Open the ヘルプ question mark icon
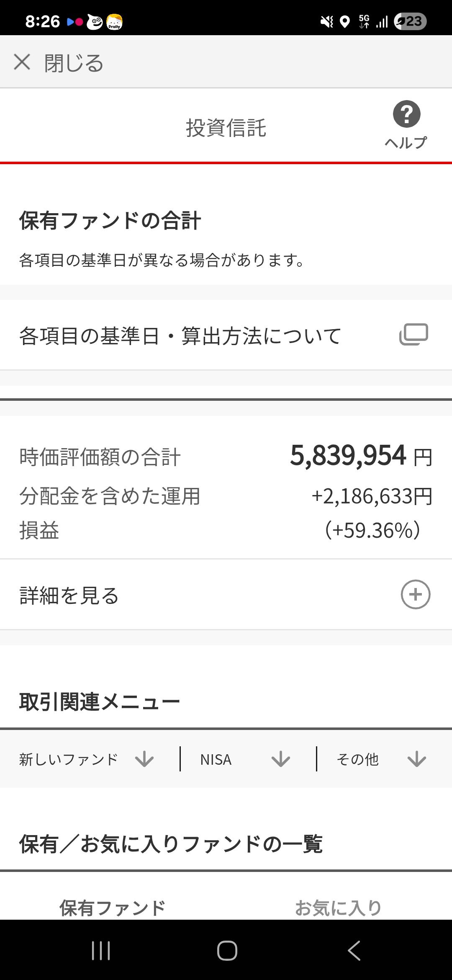The width and height of the screenshot is (452, 980). pyautogui.click(x=406, y=114)
